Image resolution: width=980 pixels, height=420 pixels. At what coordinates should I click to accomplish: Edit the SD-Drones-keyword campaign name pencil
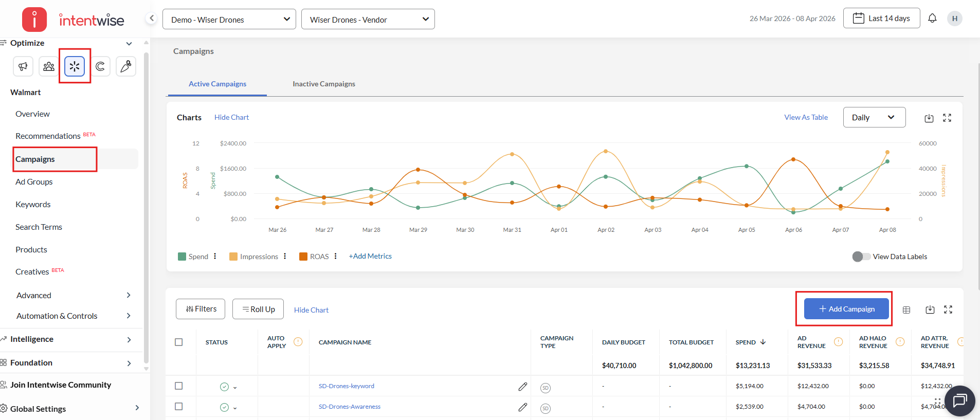[522, 387]
